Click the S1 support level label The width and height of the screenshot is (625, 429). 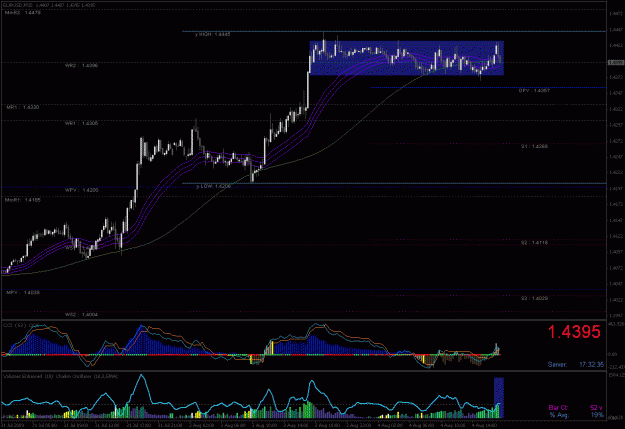coord(534,146)
